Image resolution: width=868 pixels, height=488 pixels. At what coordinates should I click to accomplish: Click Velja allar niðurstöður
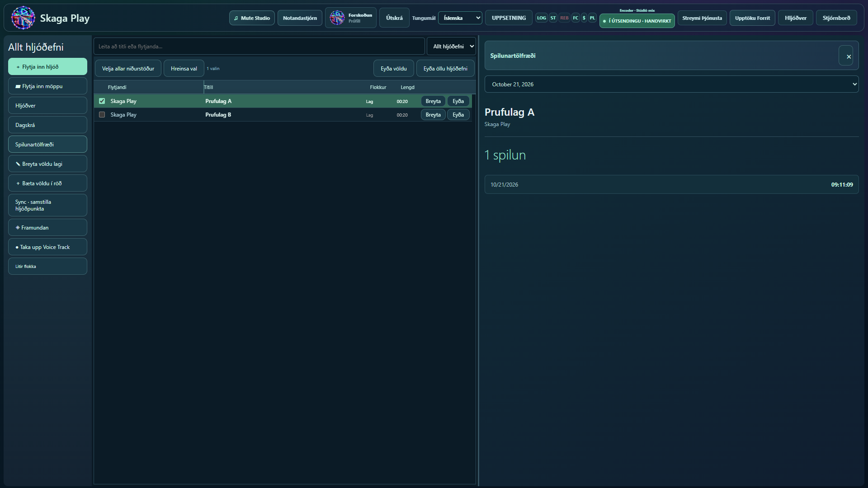pos(128,68)
